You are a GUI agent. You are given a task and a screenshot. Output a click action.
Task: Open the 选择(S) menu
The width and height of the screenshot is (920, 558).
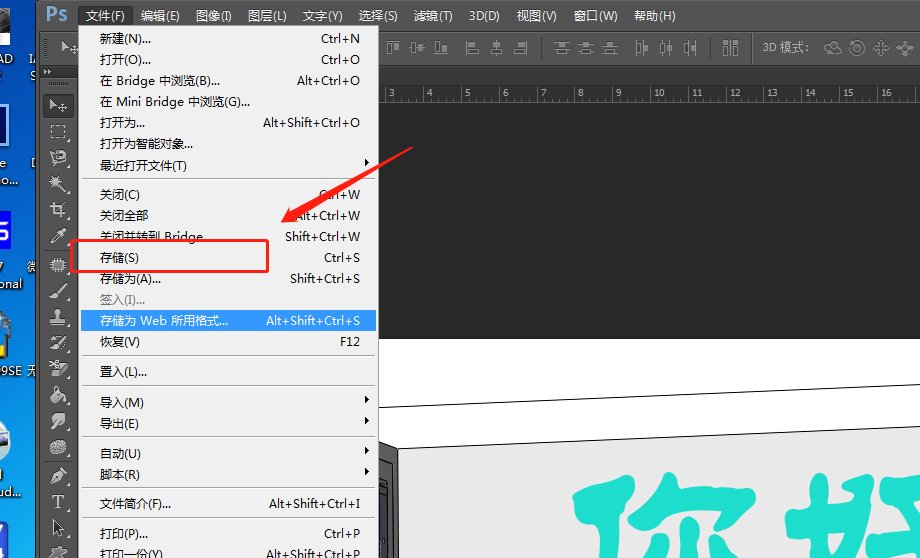[x=378, y=16]
